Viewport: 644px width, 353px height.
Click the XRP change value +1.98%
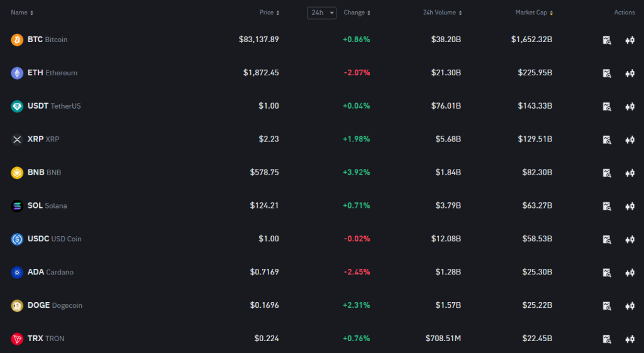tap(357, 139)
